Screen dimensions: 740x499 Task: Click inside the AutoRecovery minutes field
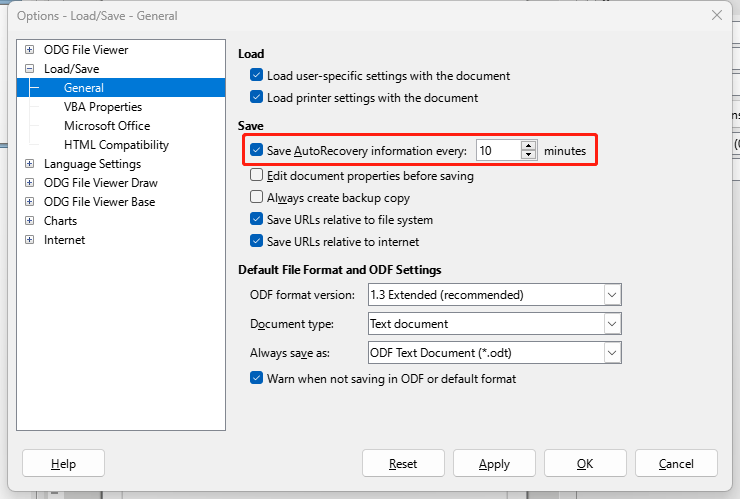tap(499, 151)
